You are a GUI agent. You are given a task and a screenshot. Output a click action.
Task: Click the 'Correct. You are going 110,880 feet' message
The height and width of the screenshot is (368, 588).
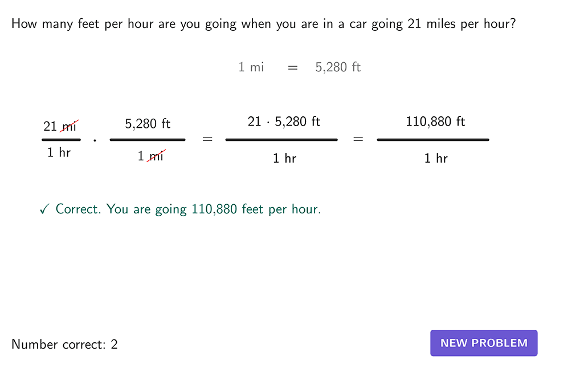188,209
